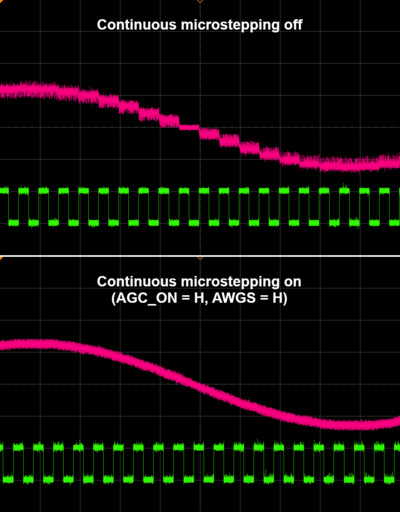Click the orange trigger marker atop lower plot
400x512 pixels.
[200, 258]
